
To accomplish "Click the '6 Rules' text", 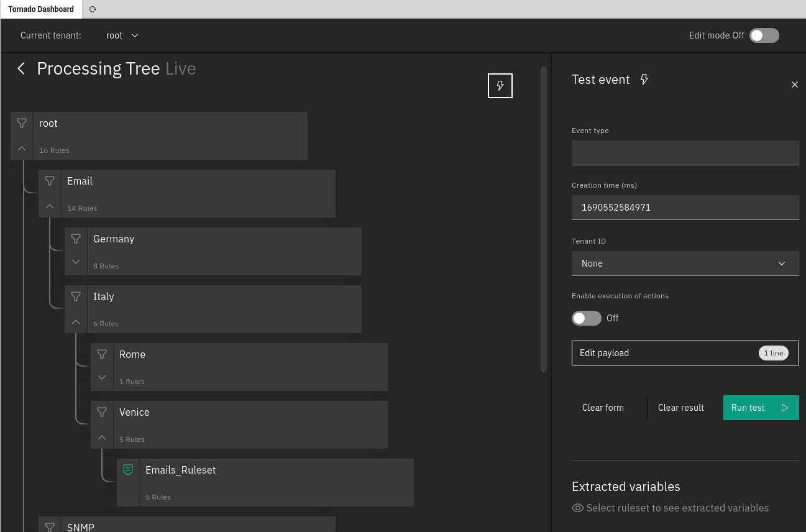I will pos(106,324).
